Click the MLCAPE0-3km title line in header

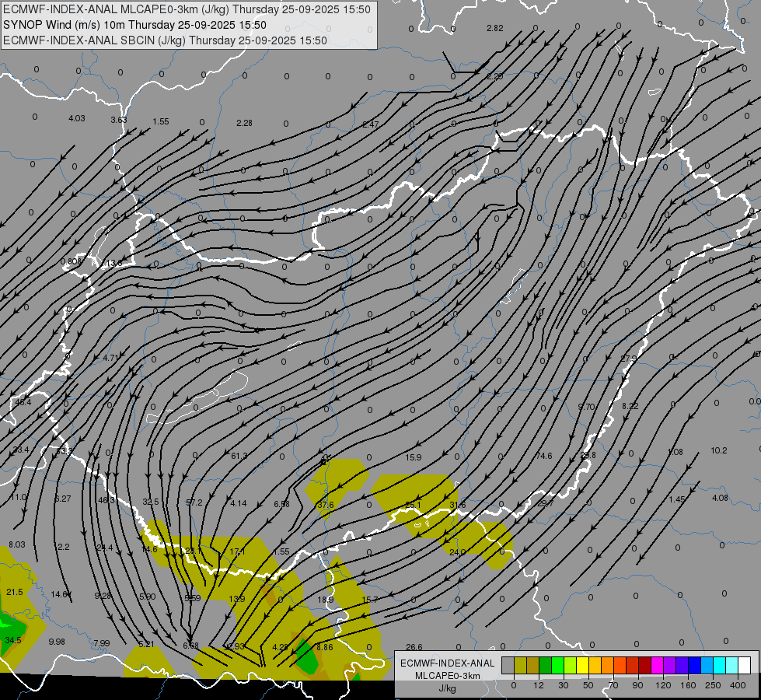pos(187,9)
